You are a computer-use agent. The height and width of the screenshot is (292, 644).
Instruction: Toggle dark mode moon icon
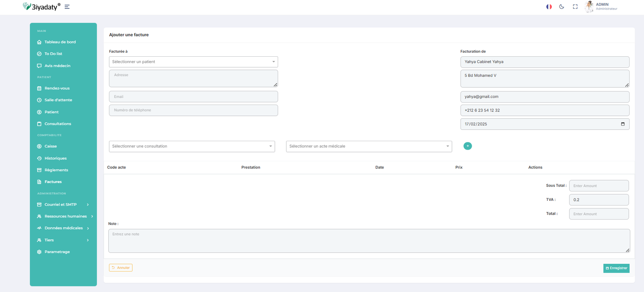(561, 7)
